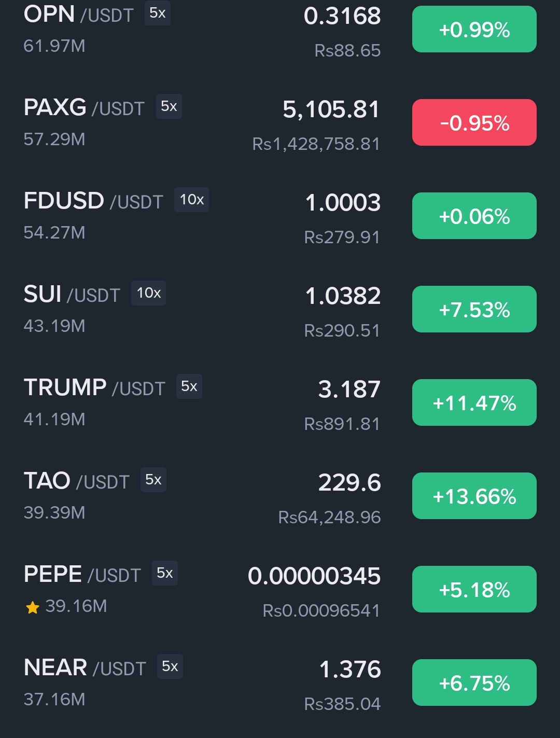This screenshot has width=560, height=738.
Task: Tap the +13.66% TAO change button
Action: pyautogui.click(x=474, y=496)
